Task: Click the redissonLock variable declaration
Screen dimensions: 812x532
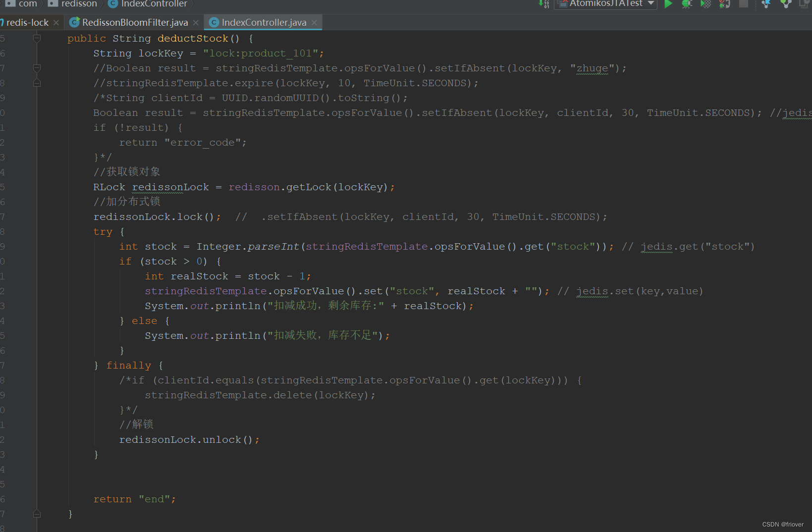Action: (170, 187)
